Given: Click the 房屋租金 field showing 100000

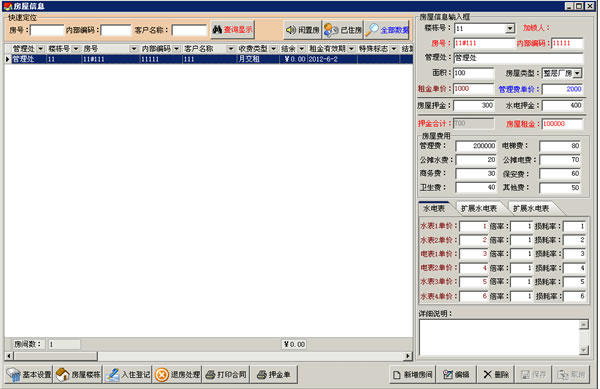Looking at the screenshot, I should 562,124.
